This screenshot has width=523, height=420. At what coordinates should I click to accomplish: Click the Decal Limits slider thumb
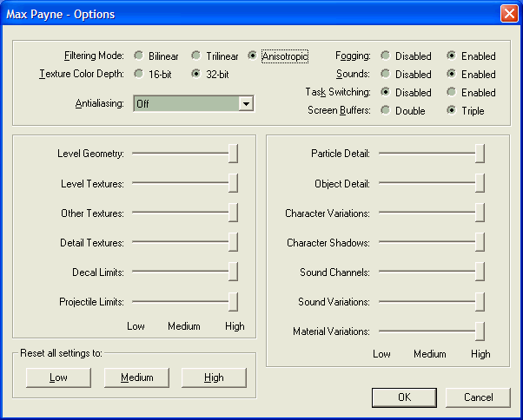pyautogui.click(x=233, y=272)
